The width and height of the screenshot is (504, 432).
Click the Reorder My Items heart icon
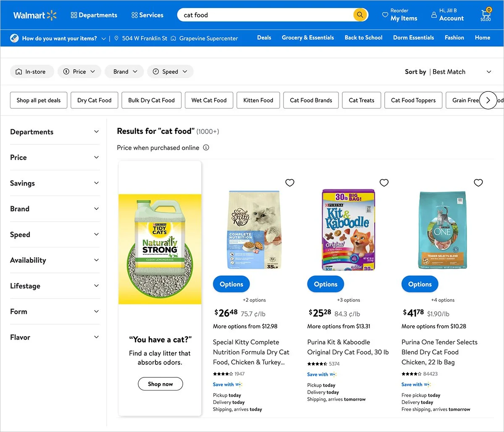[x=385, y=15]
